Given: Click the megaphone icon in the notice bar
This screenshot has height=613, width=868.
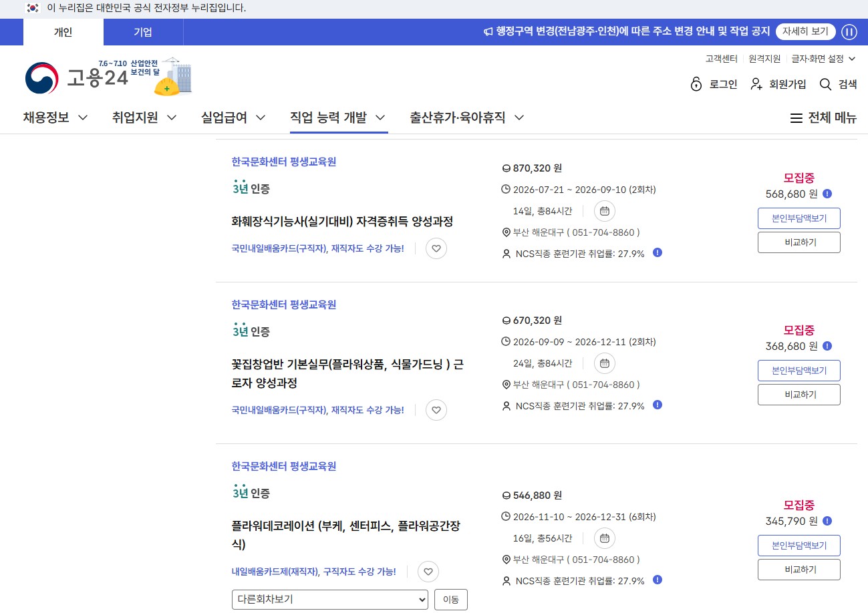Looking at the screenshot, I should point(488,31).
